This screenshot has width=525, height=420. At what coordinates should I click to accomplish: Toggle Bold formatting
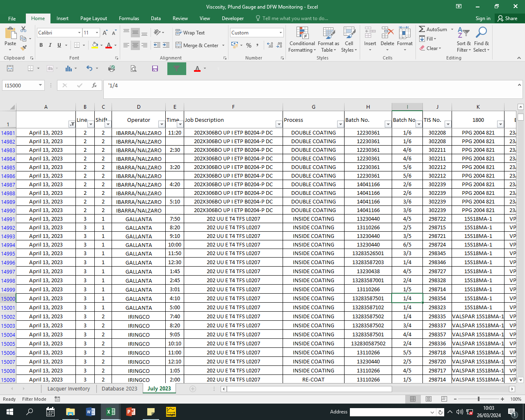(x=41, y=45)
